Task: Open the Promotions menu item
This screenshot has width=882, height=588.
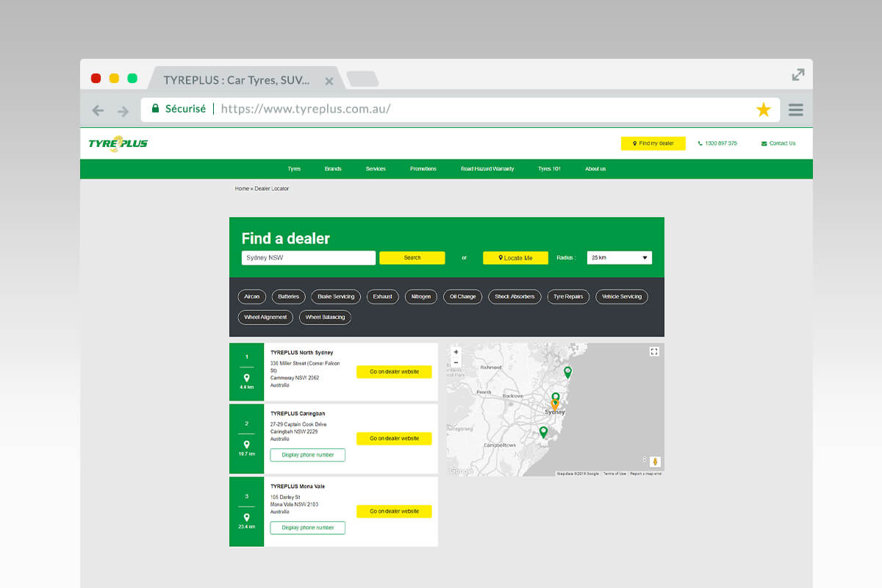Action: pyautogui.click(x=423, y=169)
